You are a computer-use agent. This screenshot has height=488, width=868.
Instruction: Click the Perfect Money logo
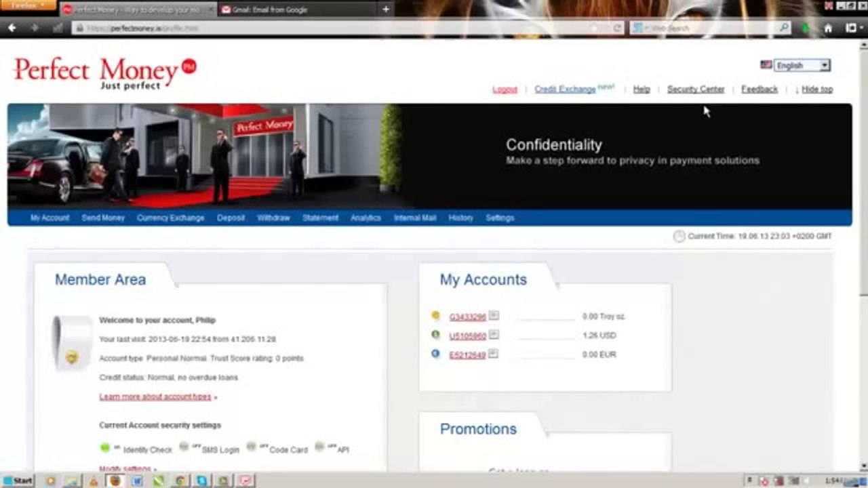(x=105, y=73)
